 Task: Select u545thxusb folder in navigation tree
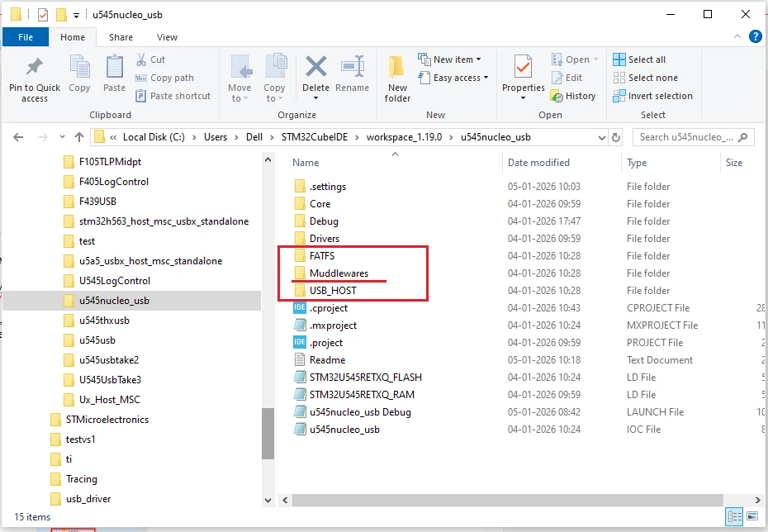click(x=104, y=321)
